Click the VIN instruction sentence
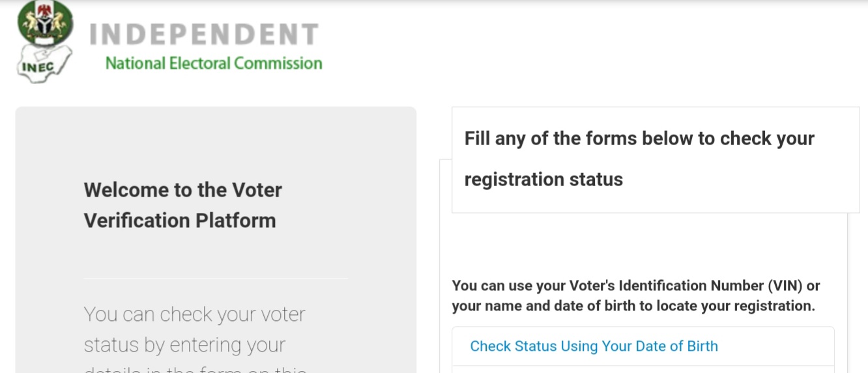 point(636,296)
